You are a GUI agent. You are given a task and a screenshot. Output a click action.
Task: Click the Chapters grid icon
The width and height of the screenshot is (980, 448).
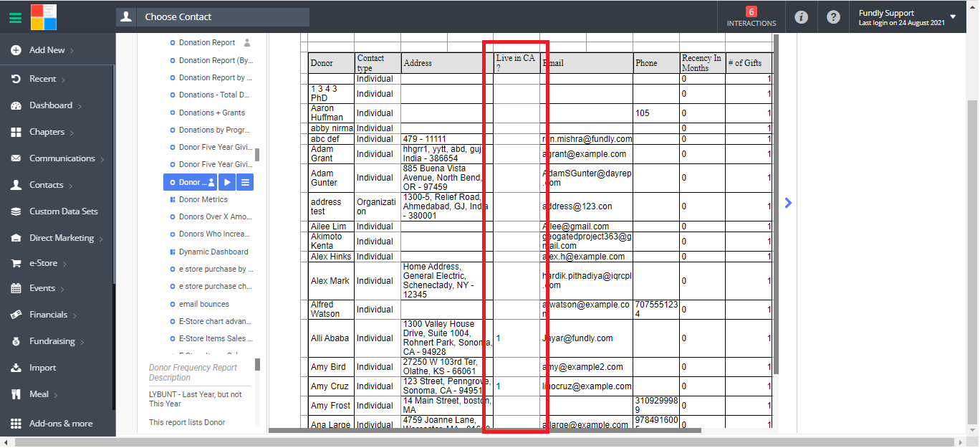point(16,132)
